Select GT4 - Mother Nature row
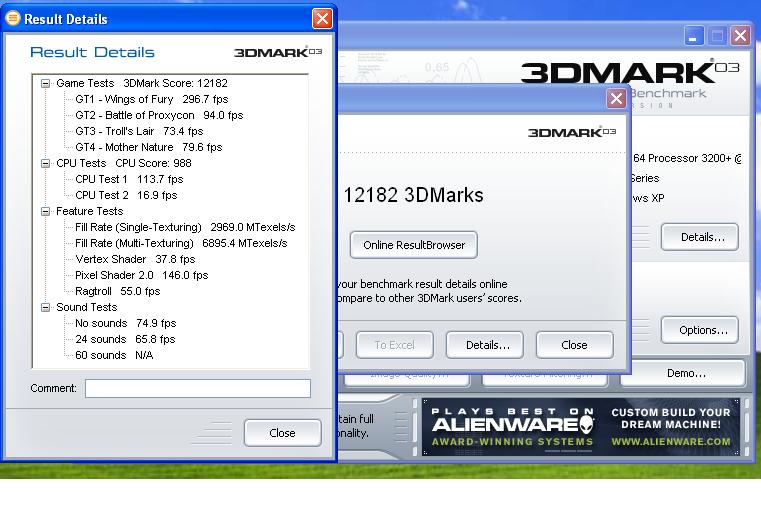761x512 pixels. (x=148, y=148)
